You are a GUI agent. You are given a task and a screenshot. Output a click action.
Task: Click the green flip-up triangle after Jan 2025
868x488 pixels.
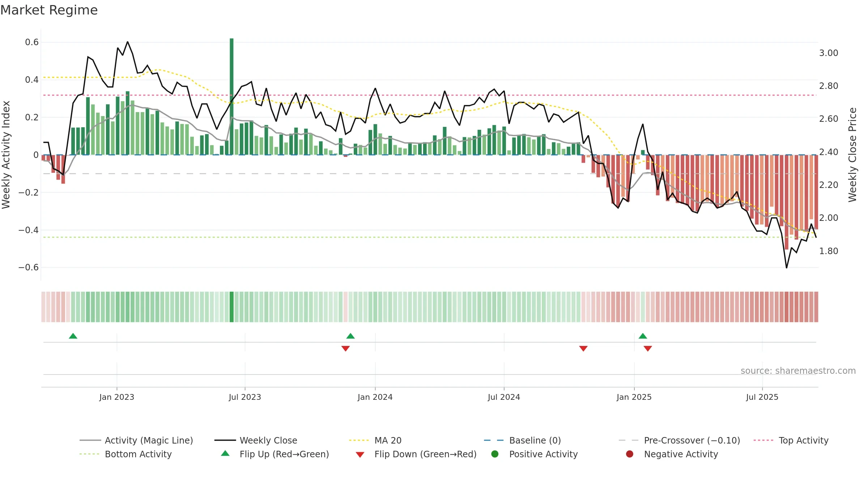(x=643, y=336)
